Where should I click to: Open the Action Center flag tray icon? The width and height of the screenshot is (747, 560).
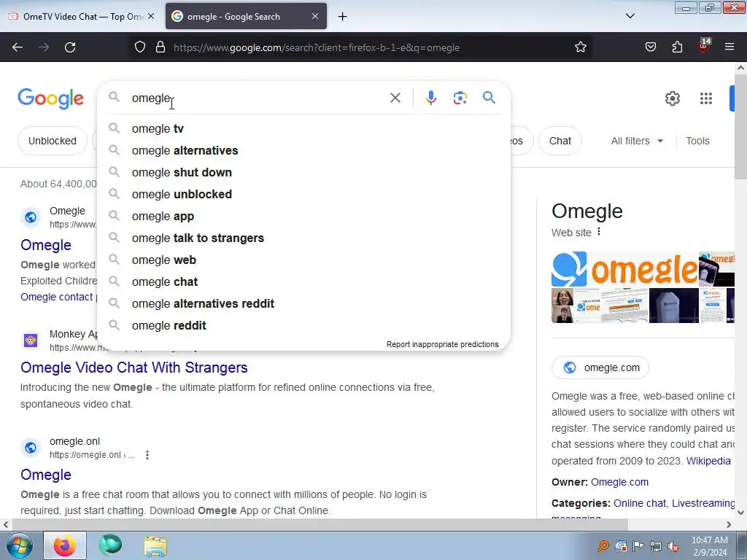[638, 546]
